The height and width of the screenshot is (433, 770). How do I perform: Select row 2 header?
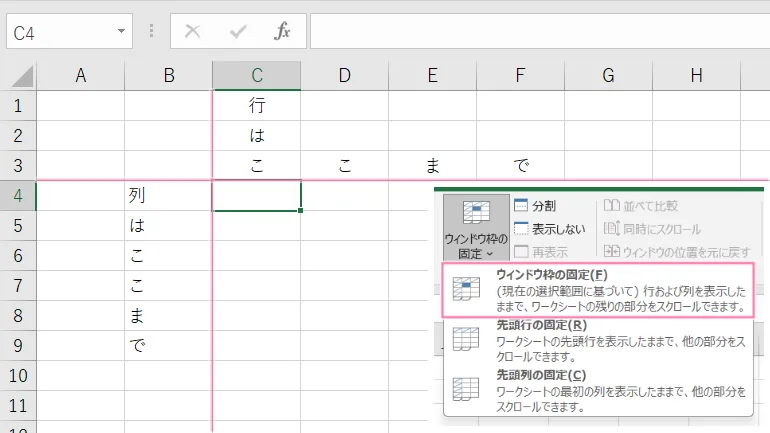(18, 135)
